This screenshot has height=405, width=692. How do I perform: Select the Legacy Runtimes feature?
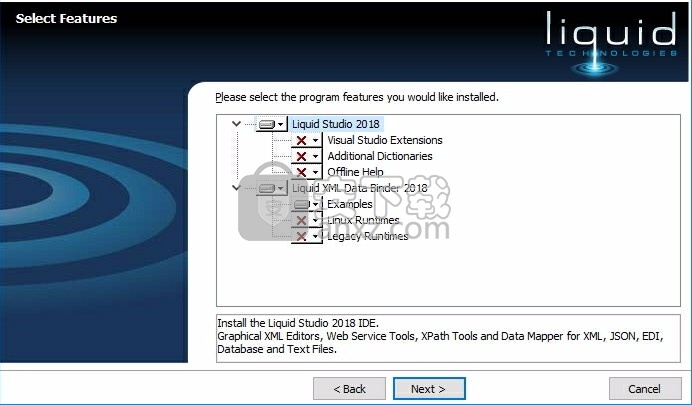click(368, 236)
